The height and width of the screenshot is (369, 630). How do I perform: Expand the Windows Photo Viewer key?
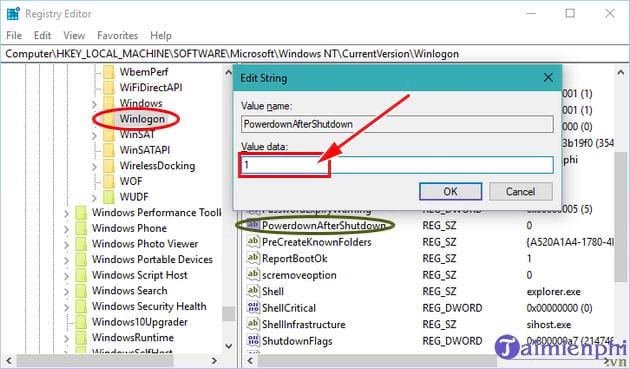tap(66, 245)
